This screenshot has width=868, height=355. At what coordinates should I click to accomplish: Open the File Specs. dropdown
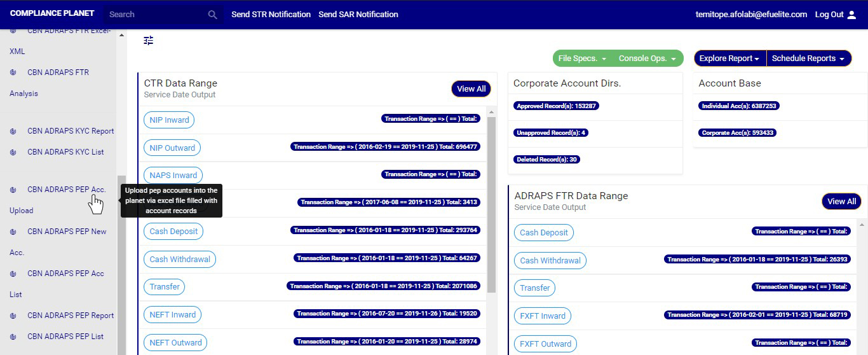click(x=582, y=59)
